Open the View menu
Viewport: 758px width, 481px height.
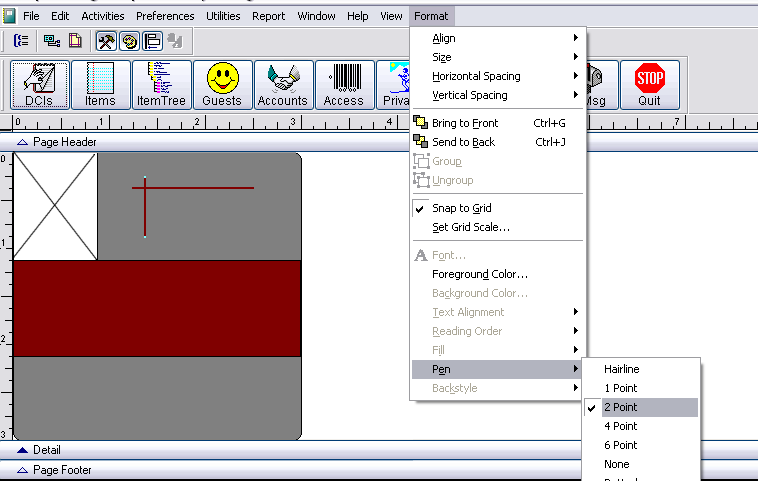(x=391, y=16)
